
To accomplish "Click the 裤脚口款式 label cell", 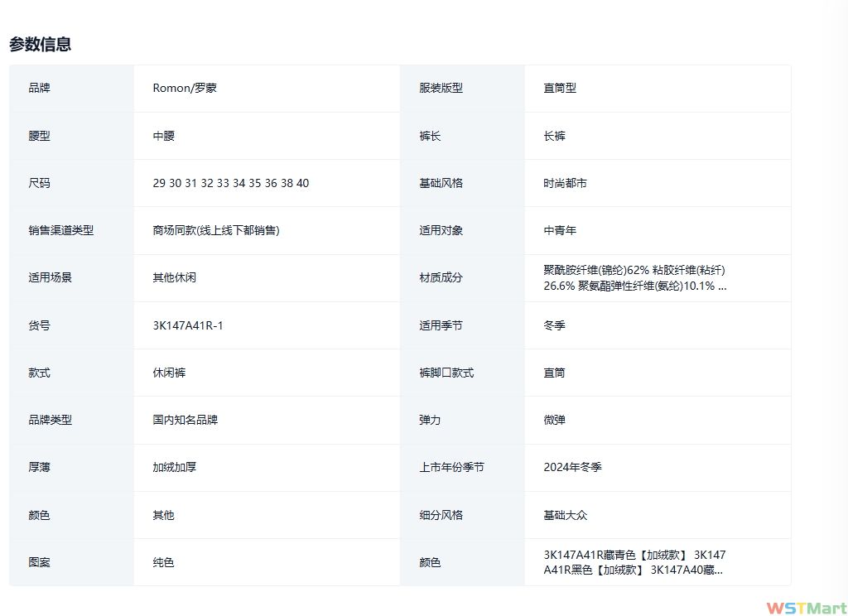I will (446, 373).
